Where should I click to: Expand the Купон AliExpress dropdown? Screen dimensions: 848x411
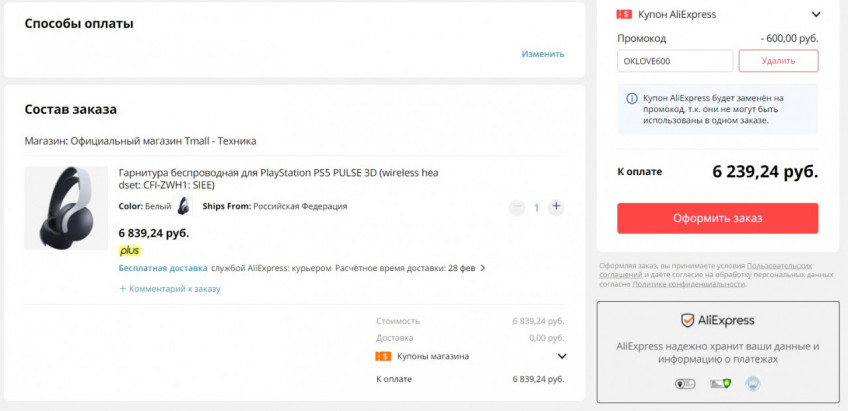click(x=816, y=14)
